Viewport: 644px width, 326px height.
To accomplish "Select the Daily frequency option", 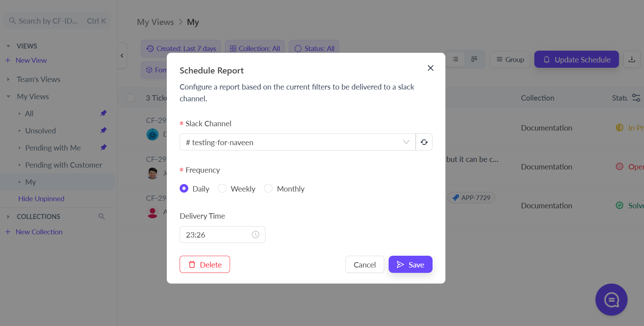I will (184, 188).
